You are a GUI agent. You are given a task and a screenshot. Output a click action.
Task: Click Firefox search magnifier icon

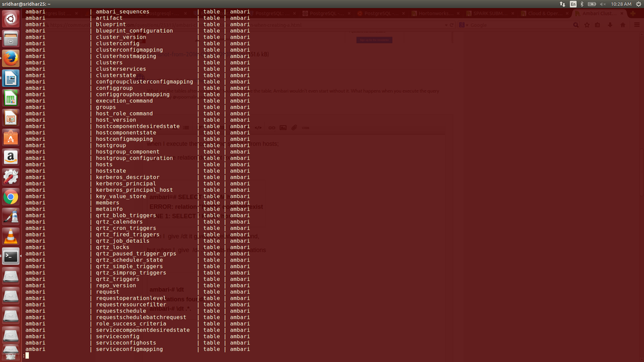coord(576,25)
